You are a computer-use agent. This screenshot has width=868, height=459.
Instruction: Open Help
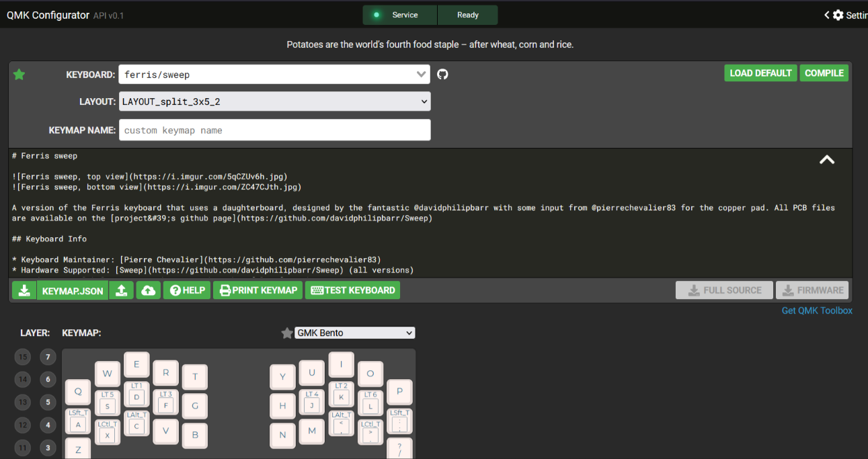click(188, 290)
